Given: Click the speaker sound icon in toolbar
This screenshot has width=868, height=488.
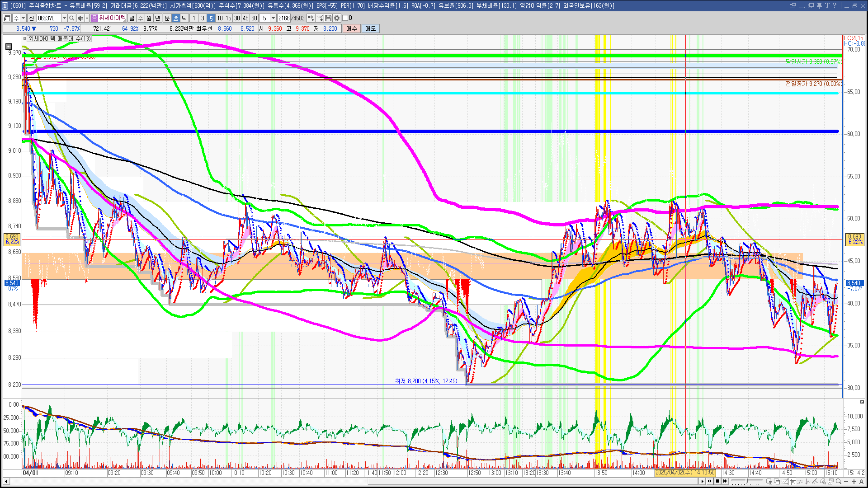Looking at the screenshot, I should pos(80,18).
